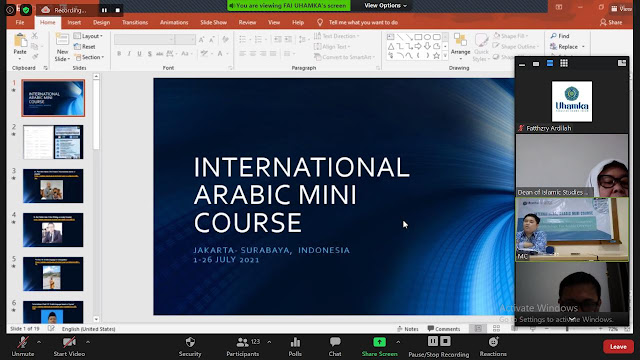Expand audio options arrow next to Unmute

39,342
